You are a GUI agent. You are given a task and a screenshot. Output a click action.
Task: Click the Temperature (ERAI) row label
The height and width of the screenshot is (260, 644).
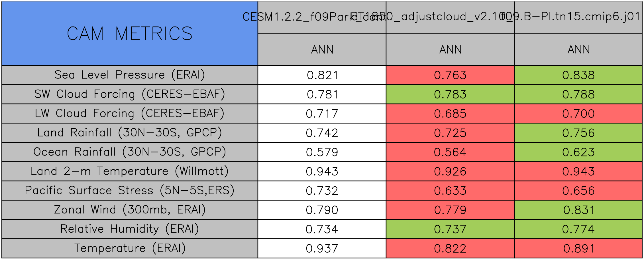point(130,248)
